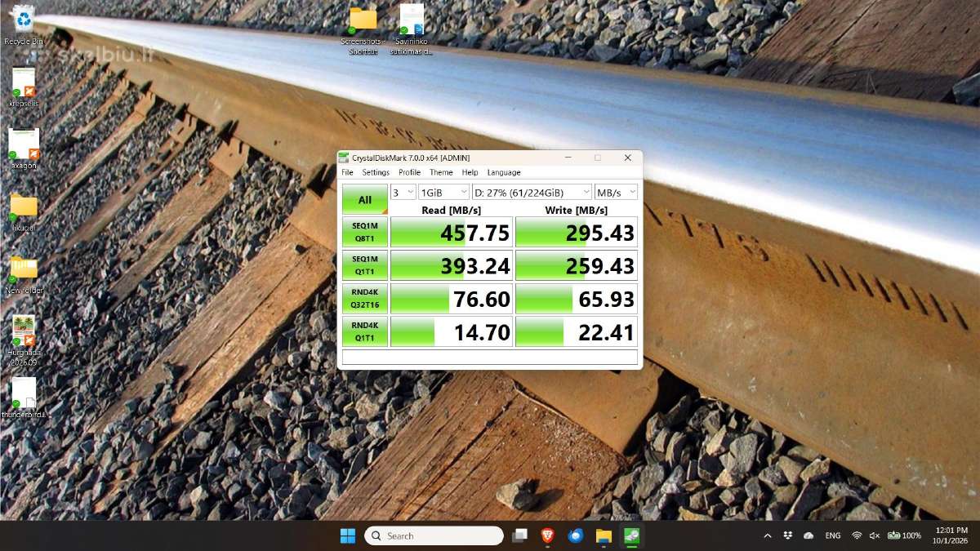The width and height of the screenshot is (980, 551).
Task: Click the muted volume tray icon
Action: (x=875, y=535)
